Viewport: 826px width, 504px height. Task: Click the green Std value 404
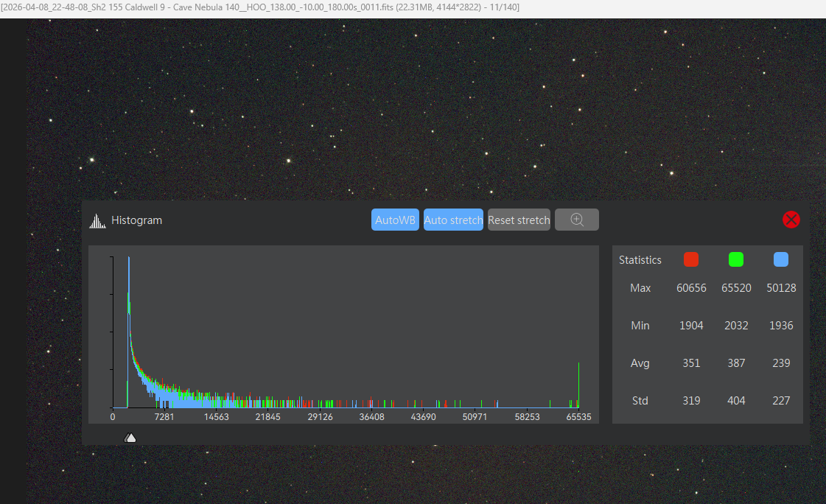tap(736, 401)
